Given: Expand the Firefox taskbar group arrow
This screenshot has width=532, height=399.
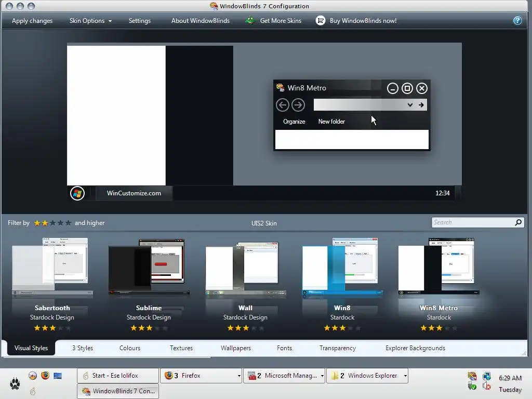Looking at the screenshot, I should 239,376.
